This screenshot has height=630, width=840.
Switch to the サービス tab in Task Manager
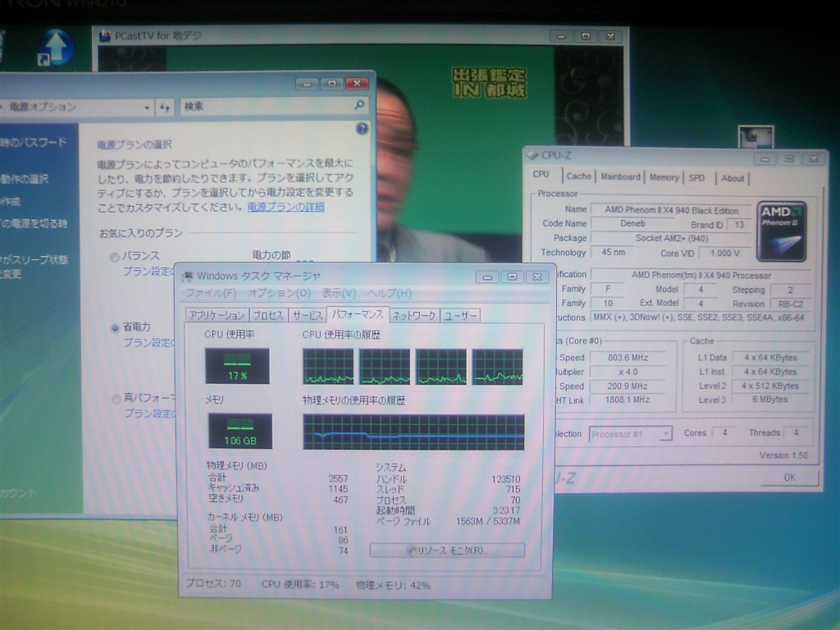point(307,316)
